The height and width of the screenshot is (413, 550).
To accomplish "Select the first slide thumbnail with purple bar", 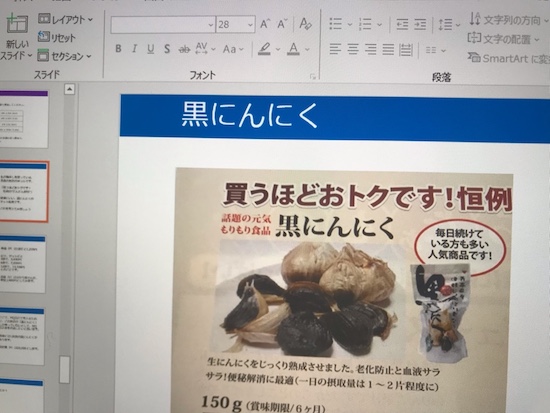I will 24,119.
